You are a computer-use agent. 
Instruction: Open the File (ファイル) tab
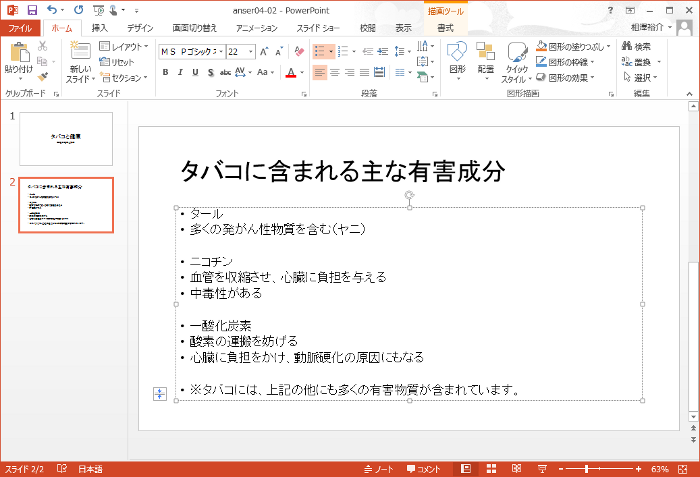20,28
